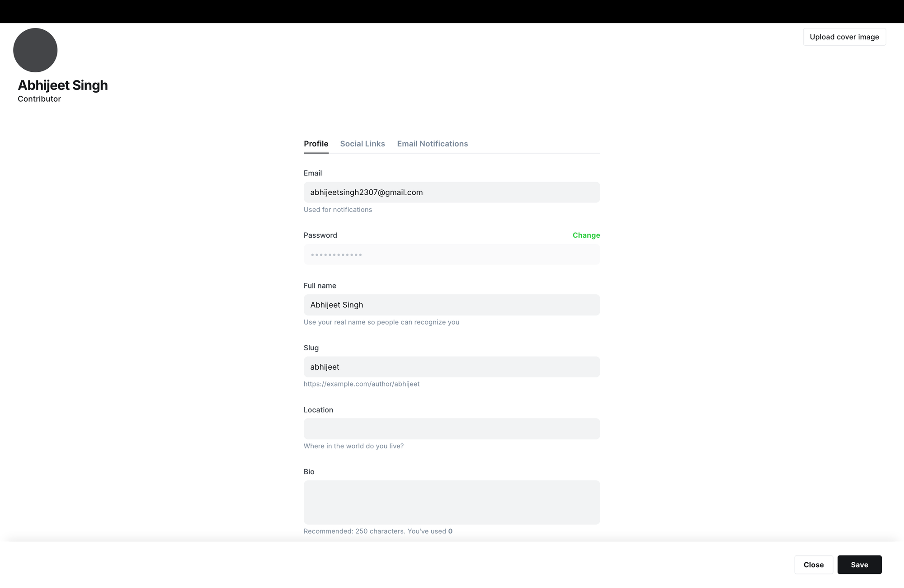Click Upload cover image button

tap(844, 37)
